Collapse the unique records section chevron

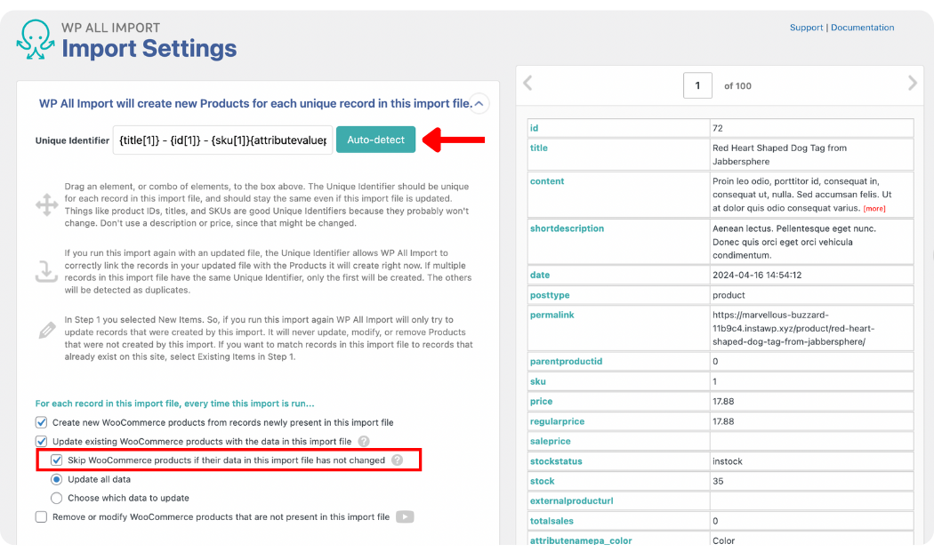click(479, 104)
